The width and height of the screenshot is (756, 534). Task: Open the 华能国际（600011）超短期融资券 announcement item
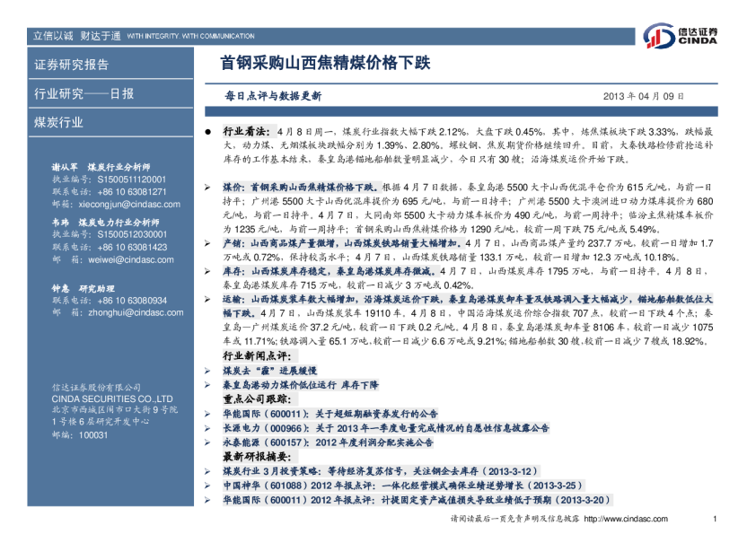click(x=330, y=414)
